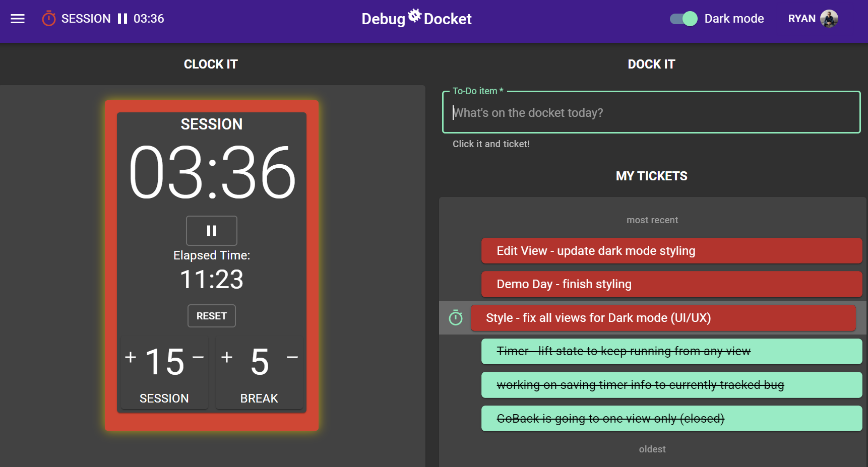Increase break length with plus
This screenshot has width=868, height=467.
(227, 357)
